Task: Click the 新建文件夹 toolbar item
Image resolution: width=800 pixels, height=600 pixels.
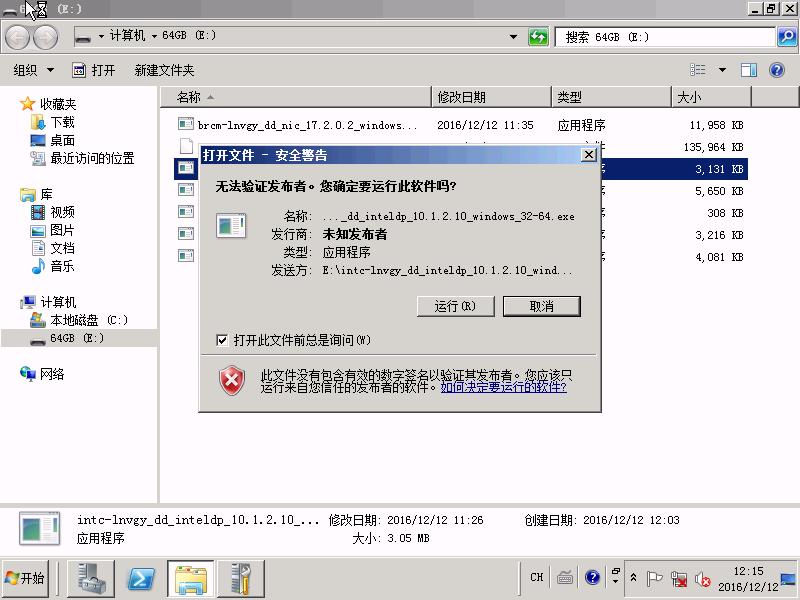Action: coord(164,70)
